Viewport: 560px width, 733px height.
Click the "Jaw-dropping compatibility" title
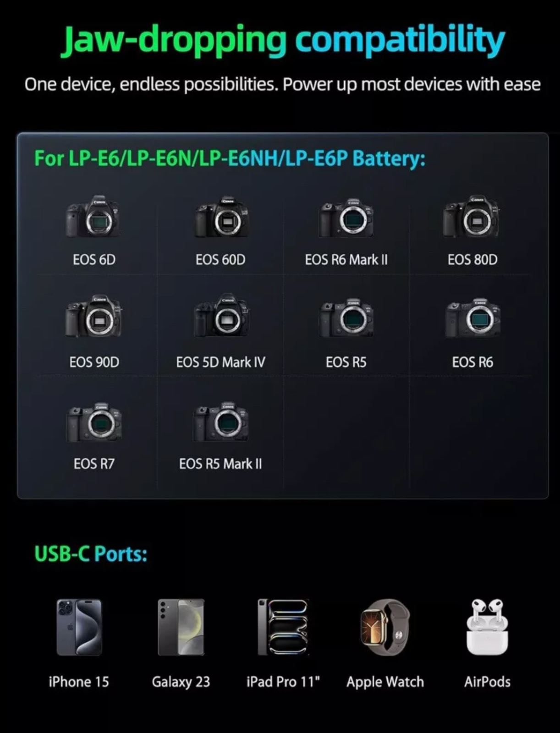(x=283, y=40)
